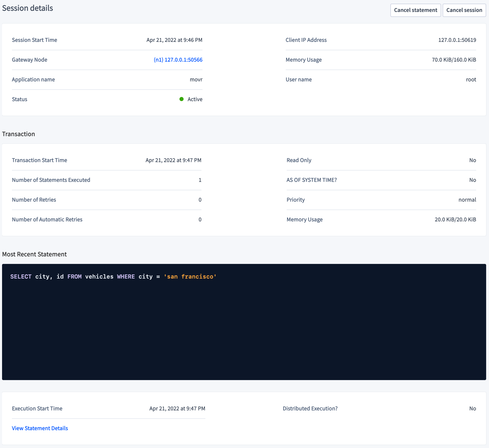This screenshot has width=489, height=448.
Task: Click the Transaction section heading
Action: point(19,134)
